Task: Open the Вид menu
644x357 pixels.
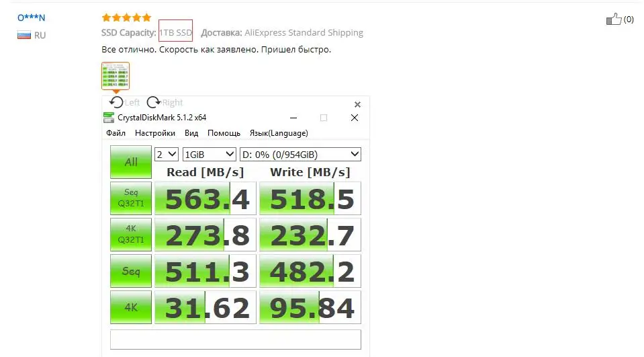Action: coord(191,133)
